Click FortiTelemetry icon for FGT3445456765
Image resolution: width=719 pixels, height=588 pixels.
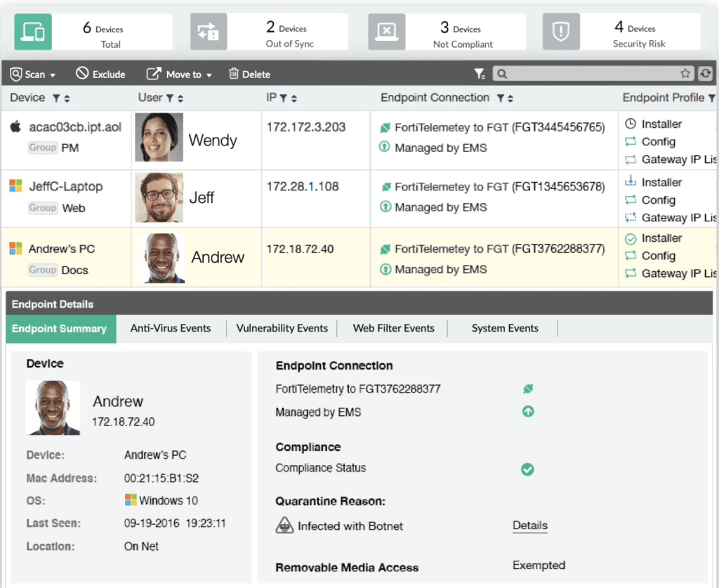[385, 128]
